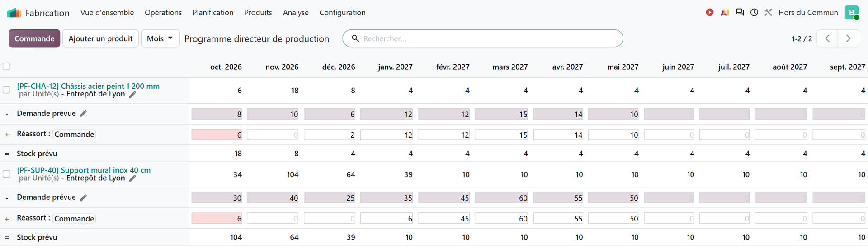Edit Demande prévue pencil for PF-SUP-40
This screenshot has height=250, width=868.
point(83,197)
